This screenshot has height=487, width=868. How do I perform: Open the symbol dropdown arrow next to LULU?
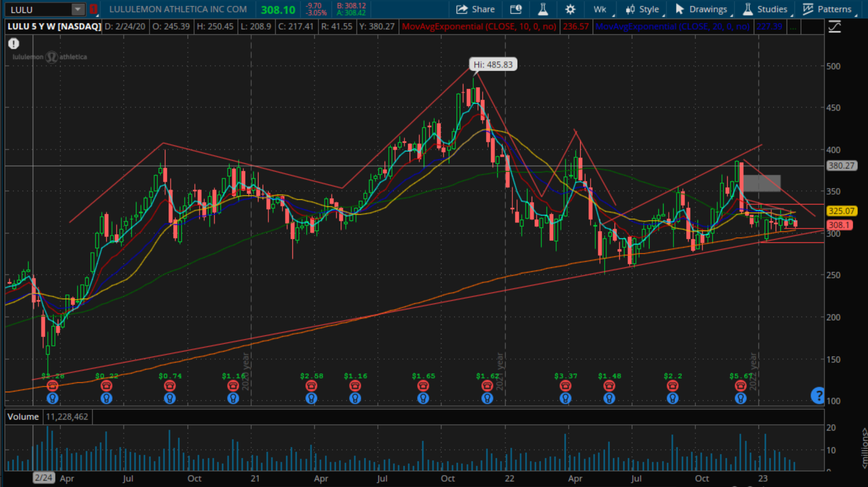[78, 9]
